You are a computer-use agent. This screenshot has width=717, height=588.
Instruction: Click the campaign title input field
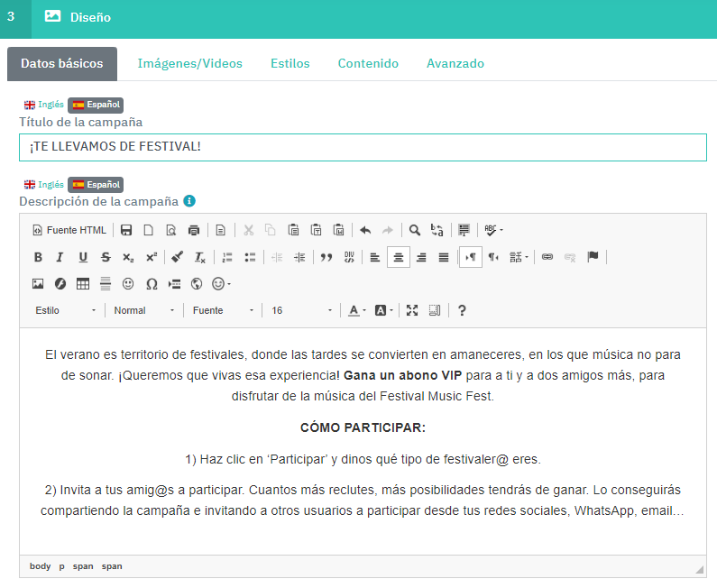click(363, 147)
